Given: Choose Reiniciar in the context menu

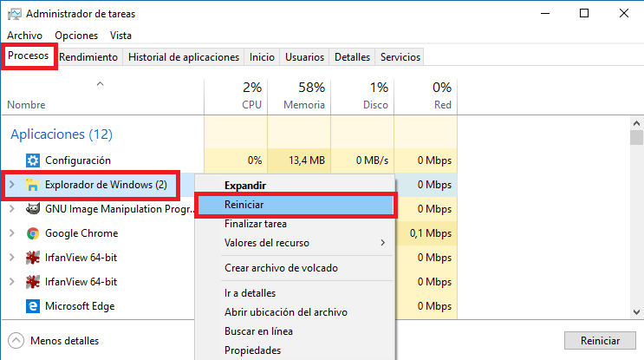Looking at the screenshot, I should pos(295,205).
